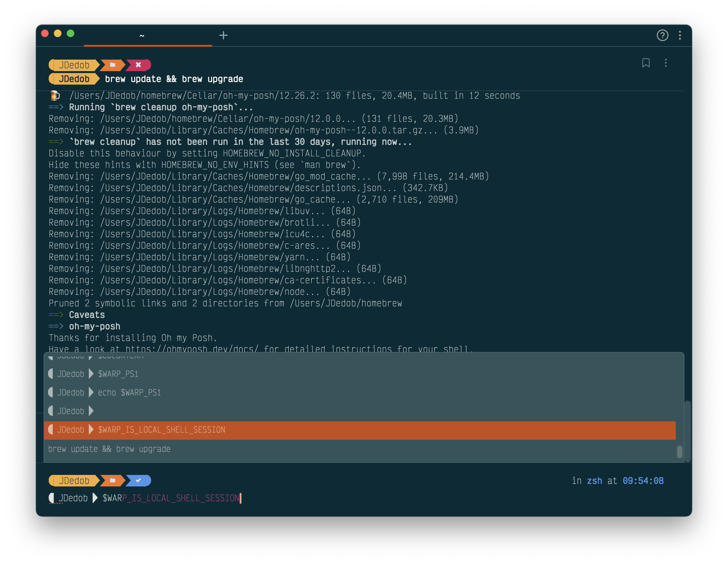
Task: Pick brew update && brew upgrade suggestion
Action: coord(109,449)
